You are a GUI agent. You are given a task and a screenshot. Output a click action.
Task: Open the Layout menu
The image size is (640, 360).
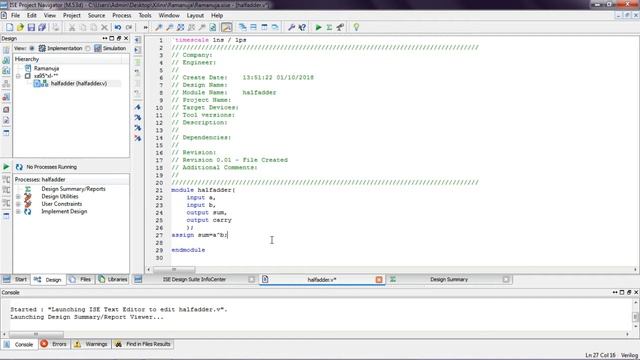click(195, 16)
